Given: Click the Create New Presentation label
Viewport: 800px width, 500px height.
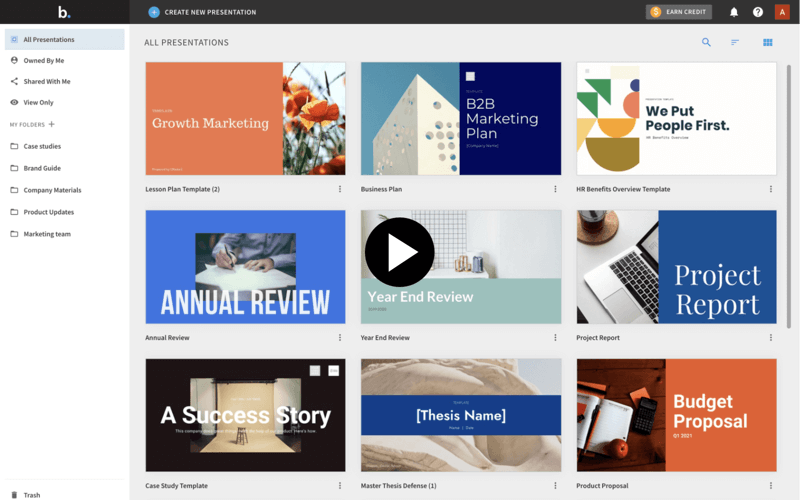Looking at the screenshot, I should (x=210, y=12).
